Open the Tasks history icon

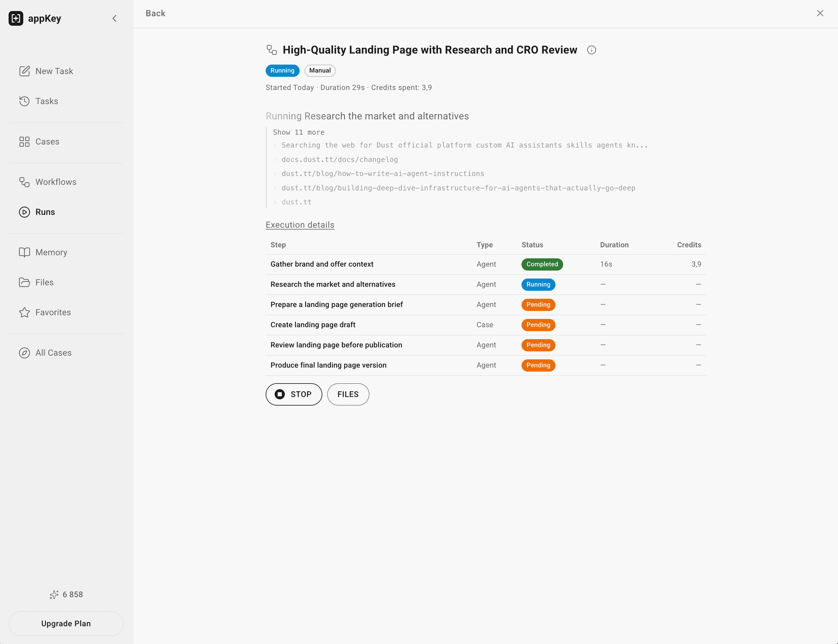tap(24, 101)
